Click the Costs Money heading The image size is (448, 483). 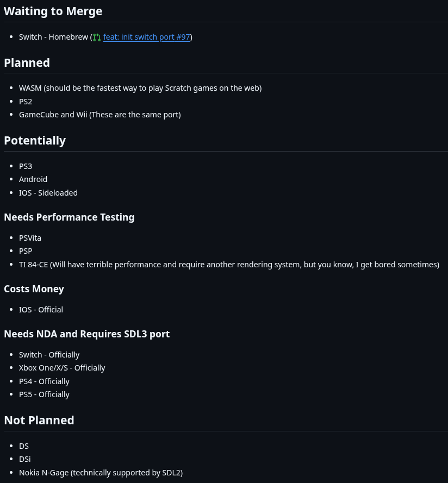[x=34, y=289]
